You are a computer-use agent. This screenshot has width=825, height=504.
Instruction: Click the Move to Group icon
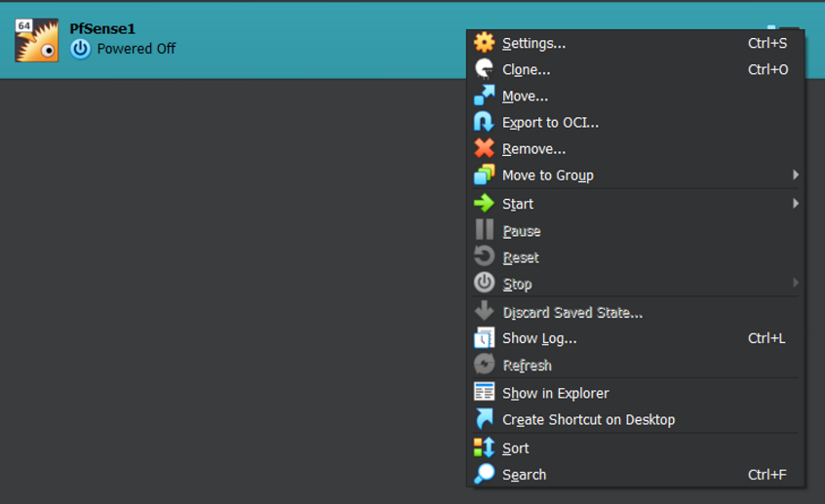484,174
